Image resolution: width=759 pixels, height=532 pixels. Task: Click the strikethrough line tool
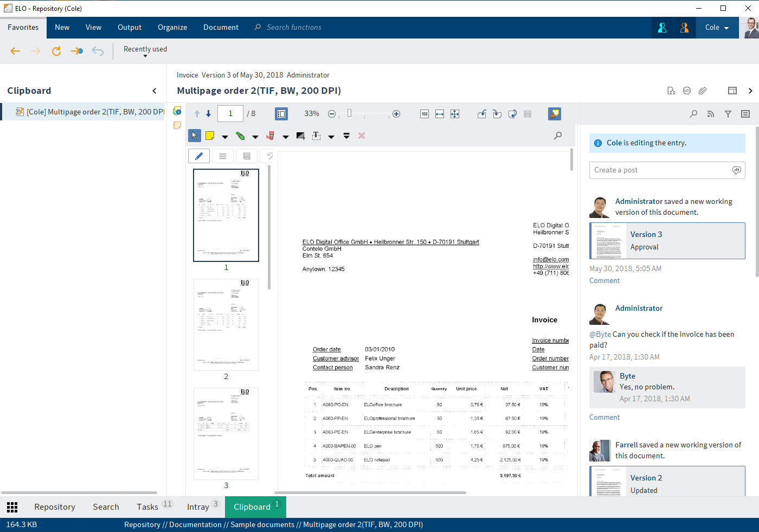[346, 136]
